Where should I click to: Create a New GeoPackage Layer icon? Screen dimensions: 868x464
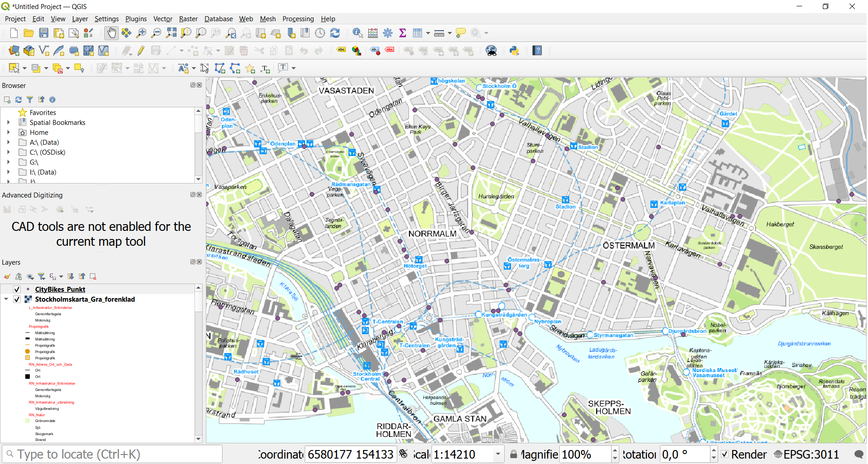click(29, 51)
